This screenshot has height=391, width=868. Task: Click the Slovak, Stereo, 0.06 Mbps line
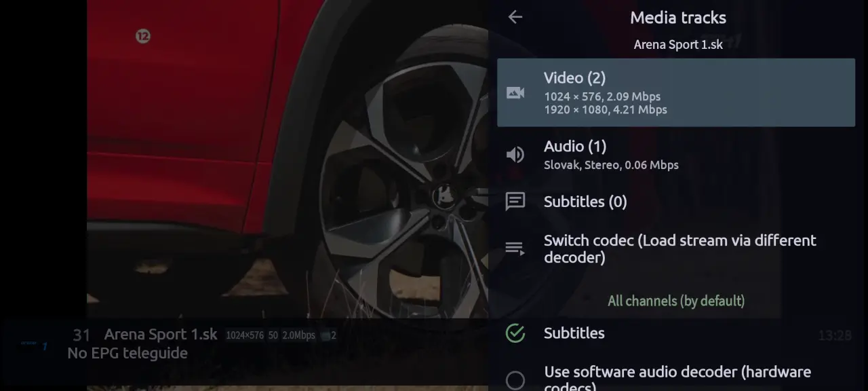[x=611, y=164]
